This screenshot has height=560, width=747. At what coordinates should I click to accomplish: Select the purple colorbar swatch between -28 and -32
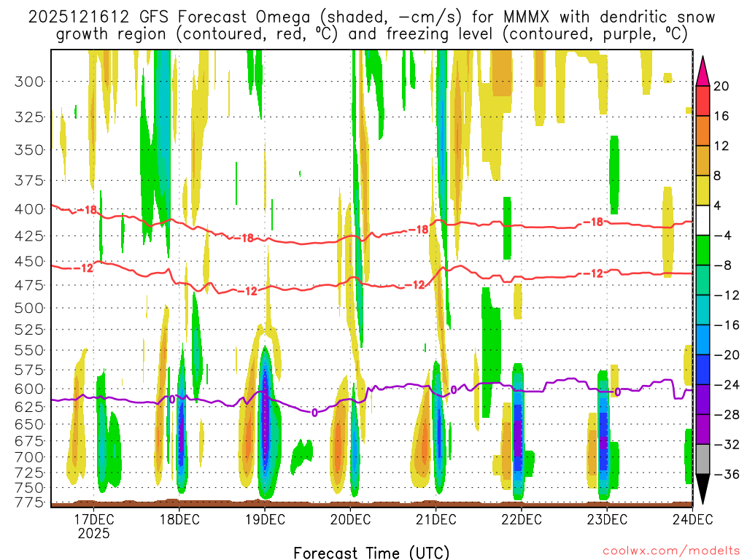click(x=703, y=429)
